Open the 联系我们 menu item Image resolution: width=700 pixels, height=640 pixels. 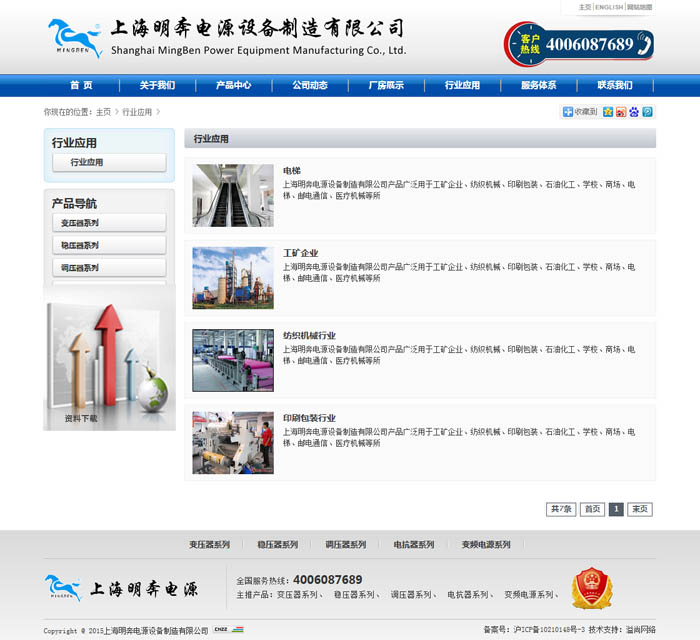point(615,86)
